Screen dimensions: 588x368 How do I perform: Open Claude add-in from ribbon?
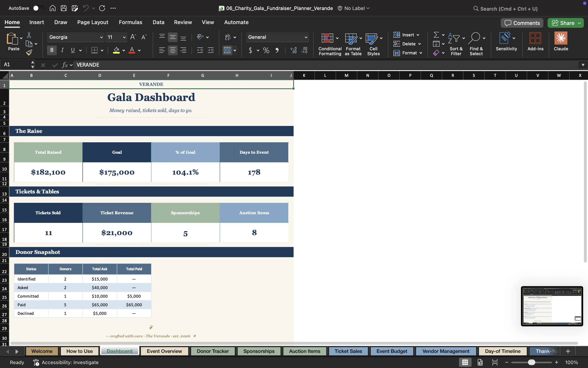[561, 41]
